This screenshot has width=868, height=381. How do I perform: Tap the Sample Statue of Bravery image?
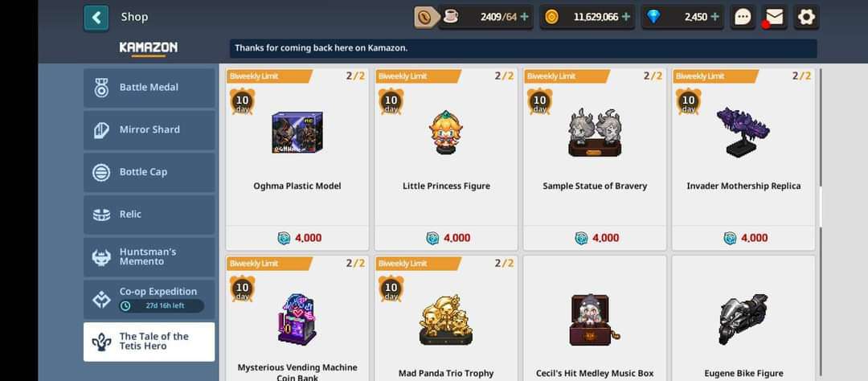(595, 132)
